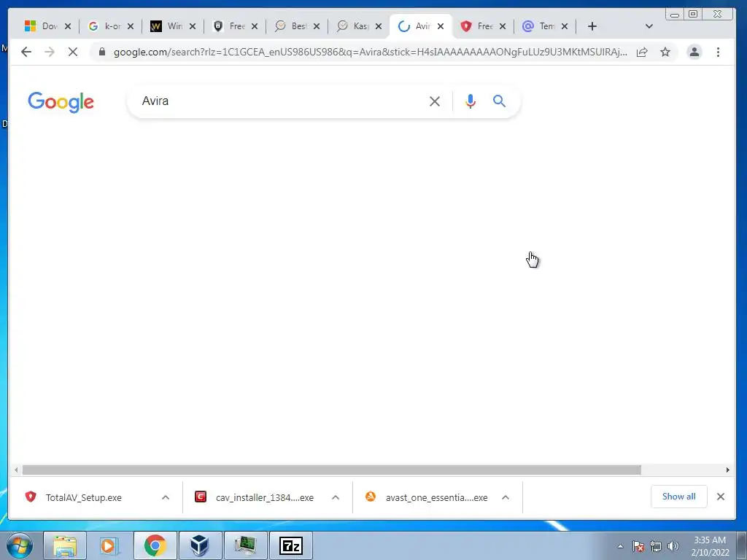Click the forward navigation arrow
747x560 pixels.
pyautogui.click(x=50, y=52)
